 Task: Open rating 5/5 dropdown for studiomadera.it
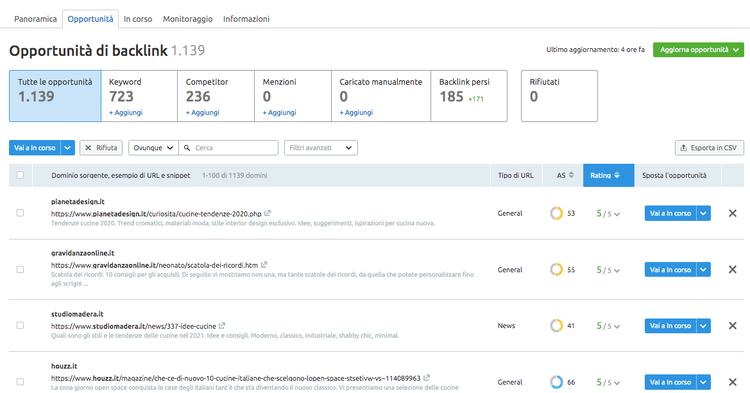point(608,326)
